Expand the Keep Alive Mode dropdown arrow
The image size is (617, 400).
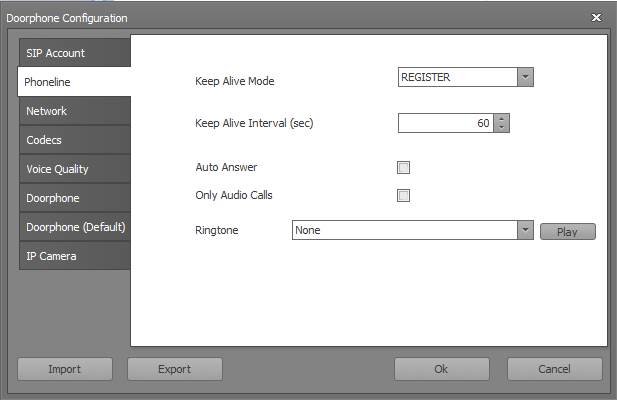[x=525, y=77]
